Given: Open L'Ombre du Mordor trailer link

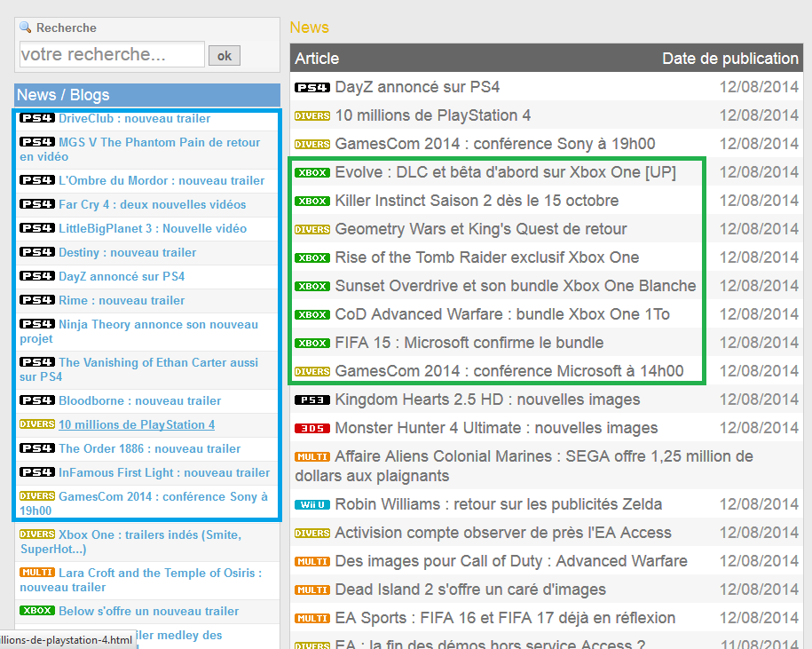Looking at the screenshot, I should [x=161, y=180].
